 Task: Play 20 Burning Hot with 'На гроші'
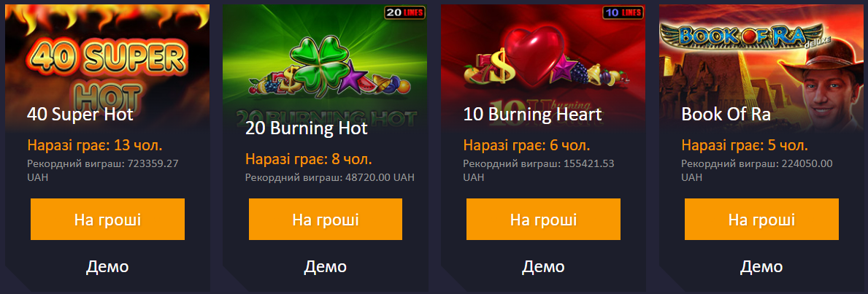tap(326, 220)
